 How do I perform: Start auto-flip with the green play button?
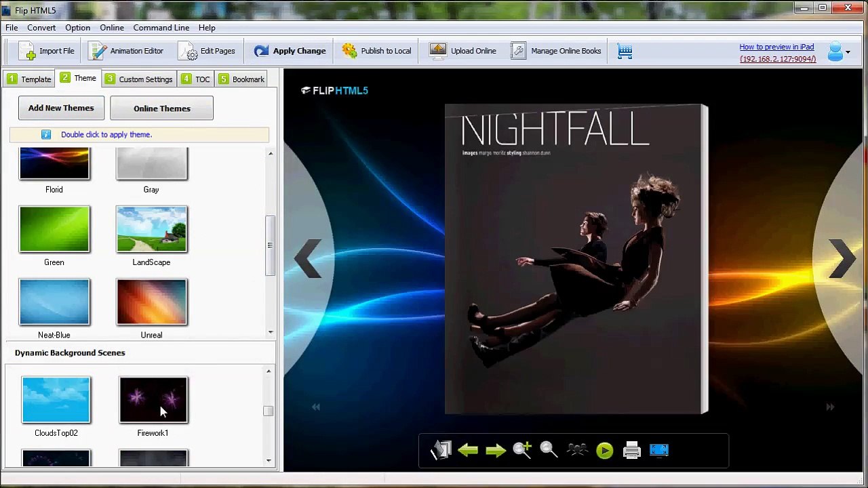click(604, 451)
